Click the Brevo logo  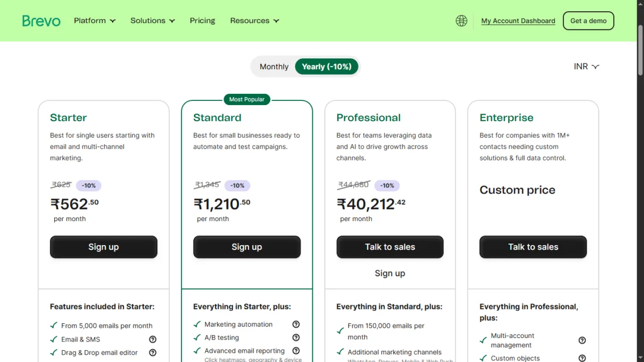pyautogui.click(x=41, y=21)
